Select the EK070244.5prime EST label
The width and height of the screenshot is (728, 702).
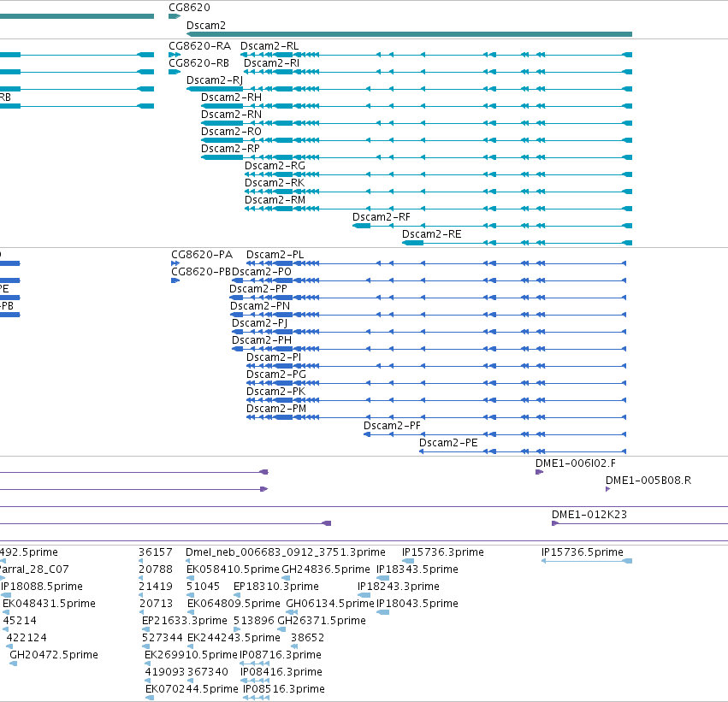[x=192, y=690]
